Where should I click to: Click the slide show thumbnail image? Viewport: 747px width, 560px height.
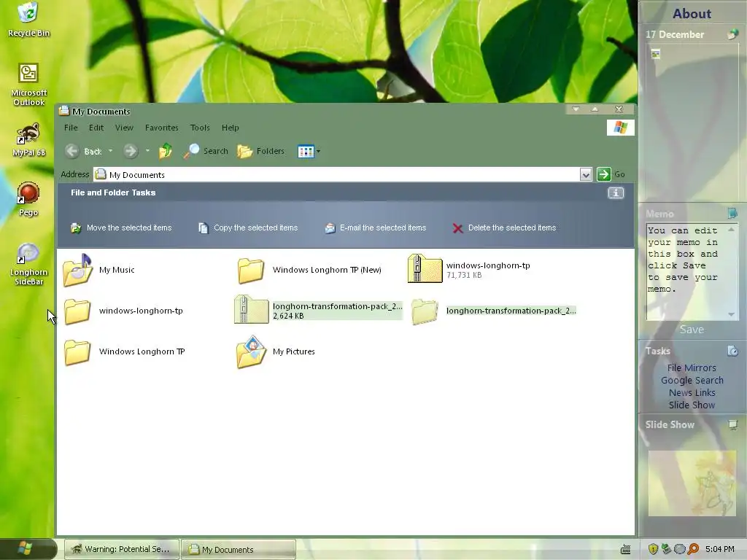point(692,483)
